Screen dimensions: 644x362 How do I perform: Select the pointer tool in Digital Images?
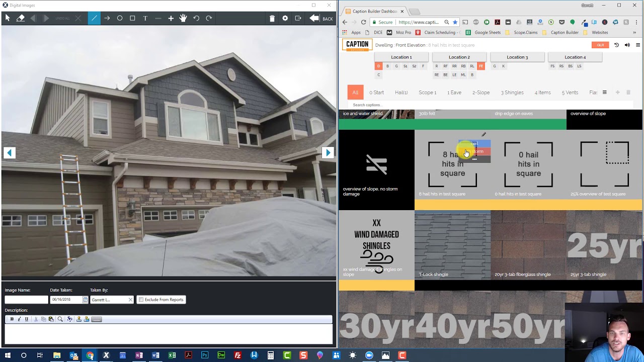point(8,18)
